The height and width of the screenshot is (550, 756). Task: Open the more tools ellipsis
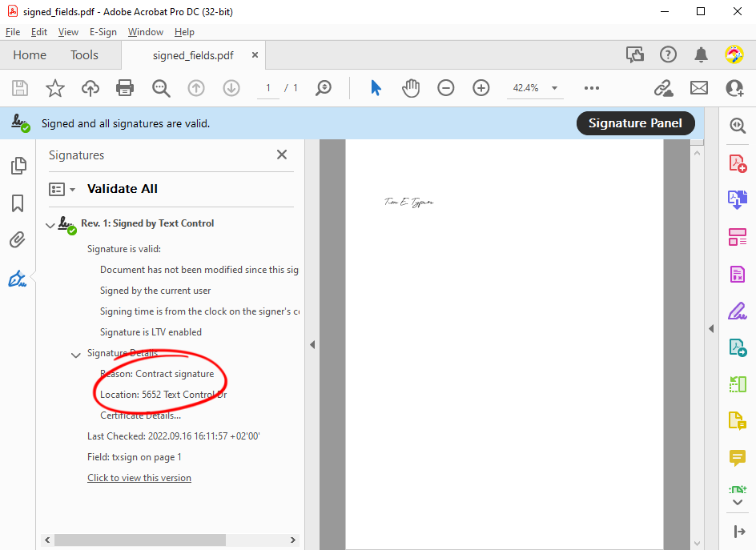(592, 88)
